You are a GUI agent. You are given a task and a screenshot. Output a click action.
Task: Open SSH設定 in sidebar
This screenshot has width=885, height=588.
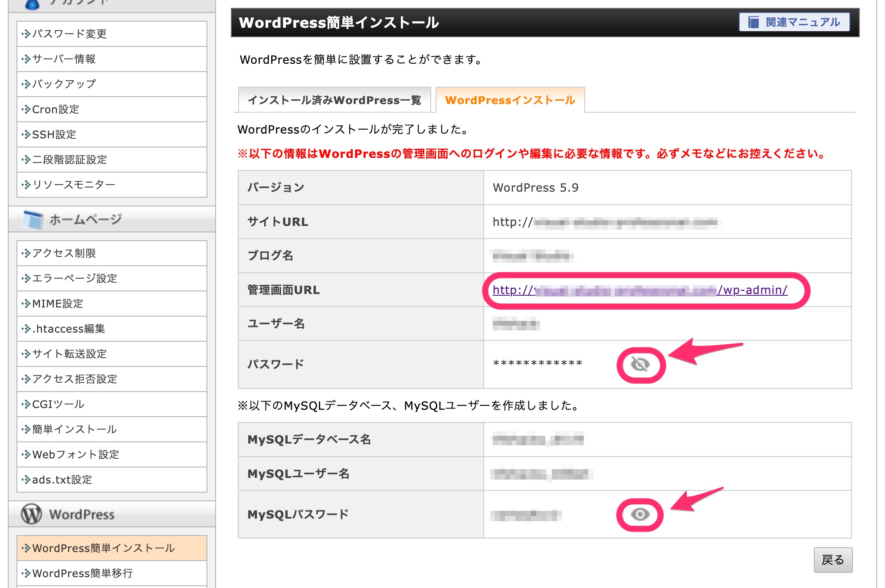tap(112, 134)
